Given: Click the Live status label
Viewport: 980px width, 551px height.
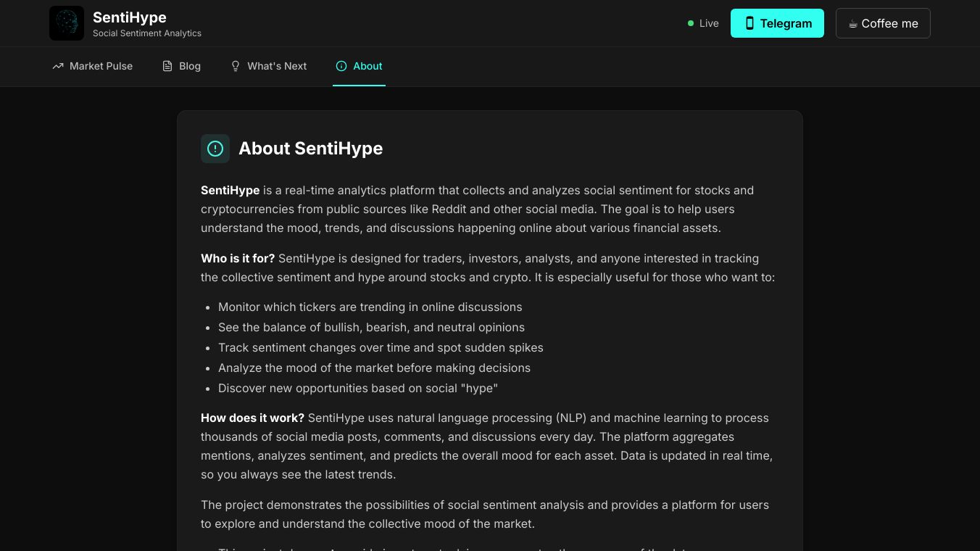Looking at the screenshot, I should tap(709, 23).
